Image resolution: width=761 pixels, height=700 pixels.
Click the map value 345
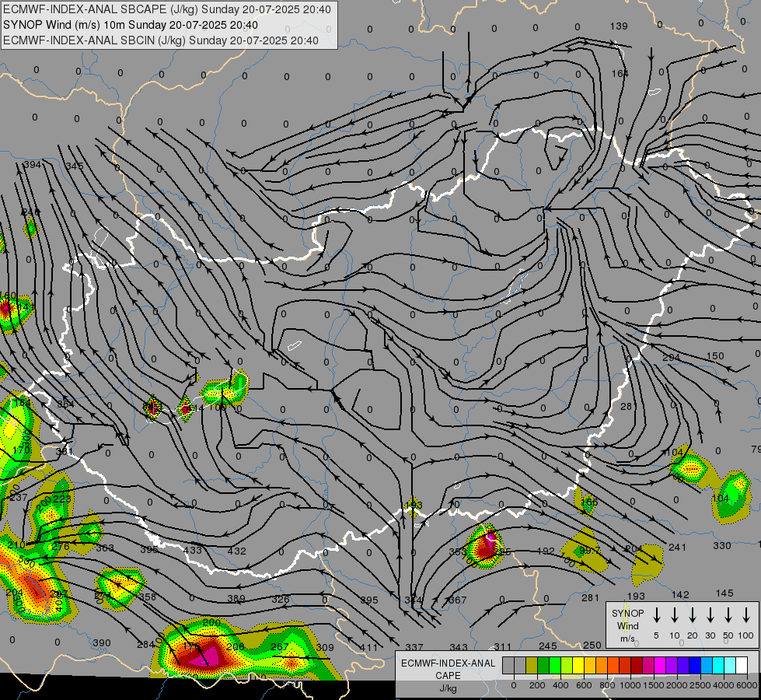75,166
